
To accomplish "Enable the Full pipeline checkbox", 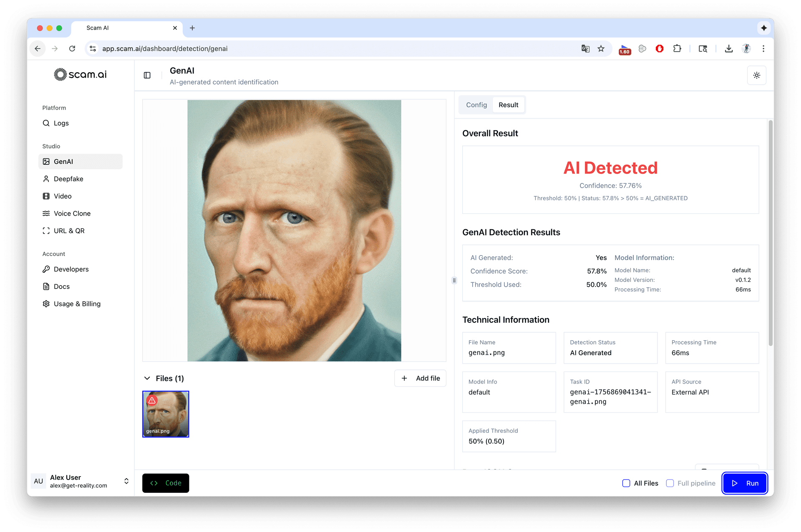I will pyautogui.click(x=670, y=483).
